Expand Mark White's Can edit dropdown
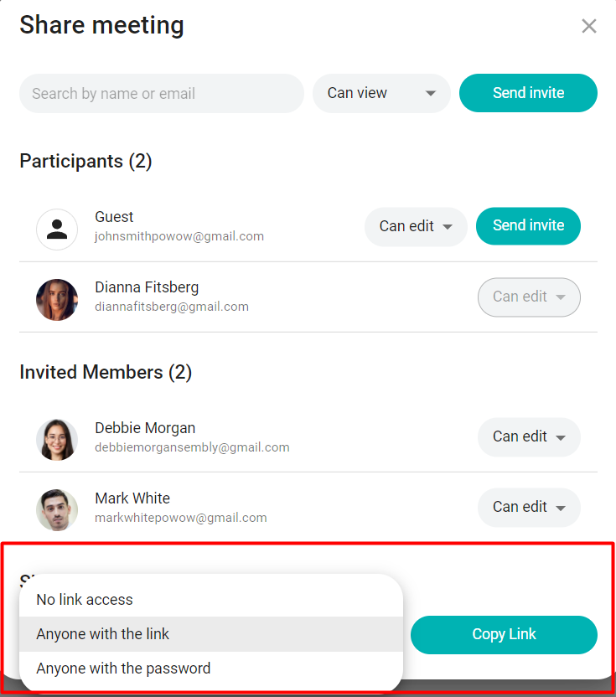Image resolution: width=616 pixels, height=697 pixels. coord(529,507)
